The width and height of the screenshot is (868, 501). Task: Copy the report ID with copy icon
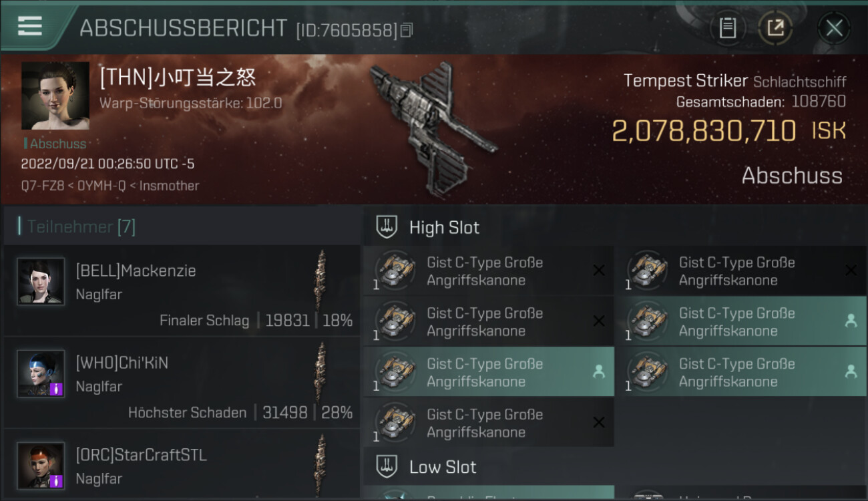click(407, 30)
